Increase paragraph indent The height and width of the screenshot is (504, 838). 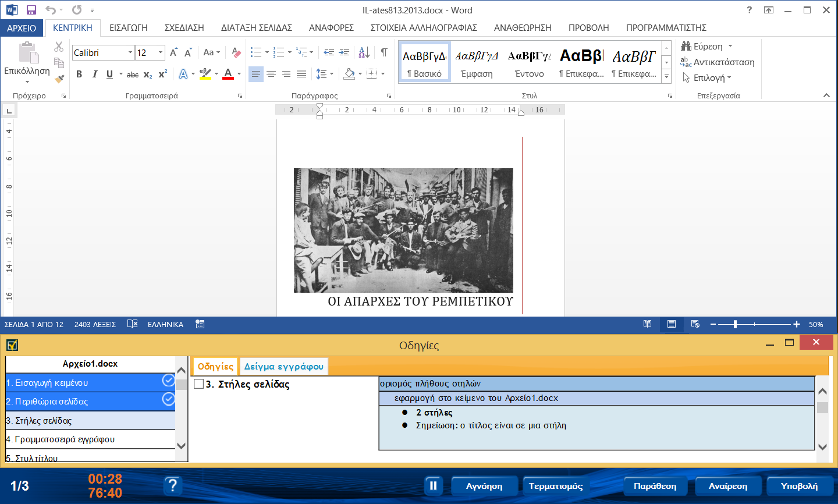(x=344, y=52)
